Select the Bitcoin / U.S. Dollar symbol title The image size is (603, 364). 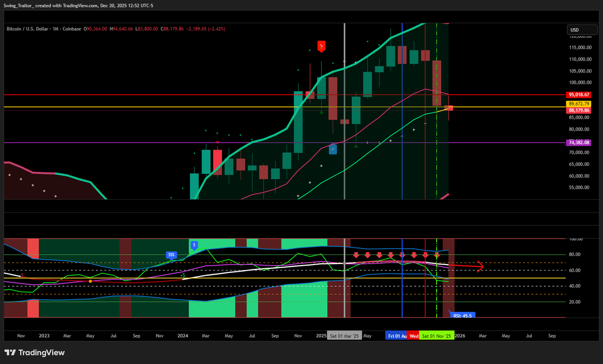point(28,29)
